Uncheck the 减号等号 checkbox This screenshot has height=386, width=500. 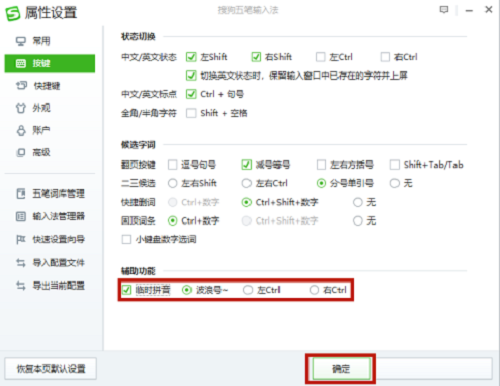pos(247,165)
